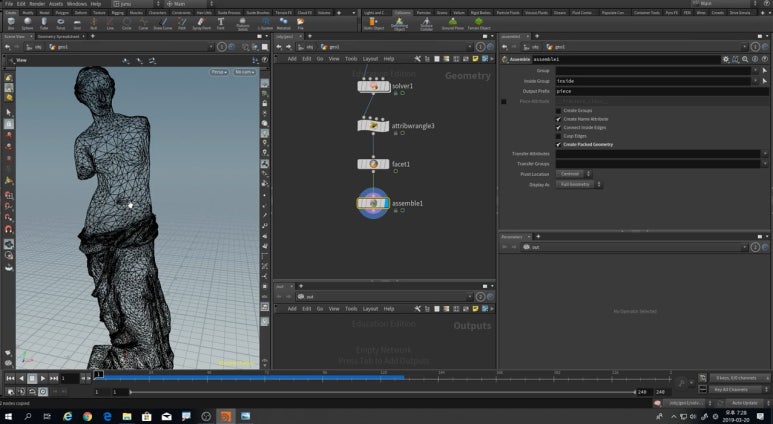This screenshot has height=424, width=773.
Task: Open the Render menu
Action: (x=37, y=3)
